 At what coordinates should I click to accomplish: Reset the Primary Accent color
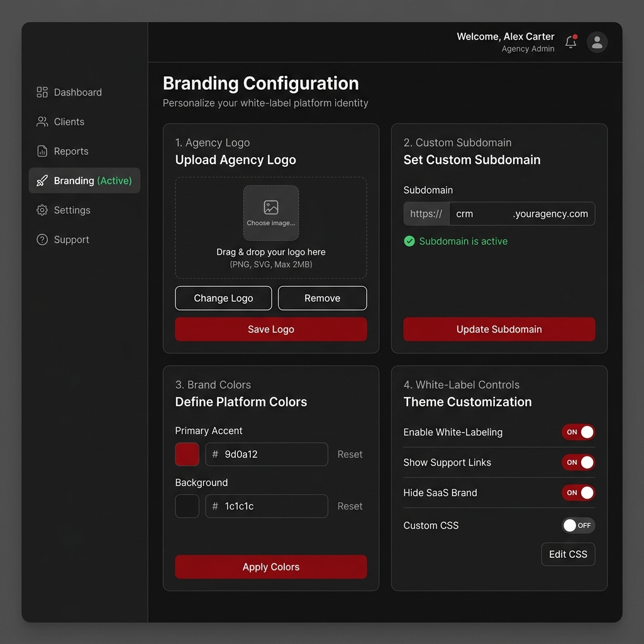(x=350, y=454)
